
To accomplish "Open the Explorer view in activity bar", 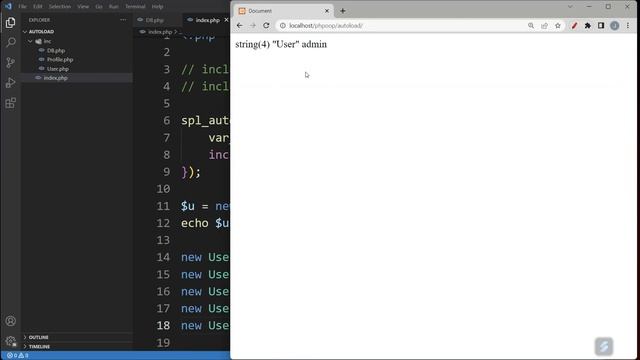I will pyautogui.click(x=11, y=22).
